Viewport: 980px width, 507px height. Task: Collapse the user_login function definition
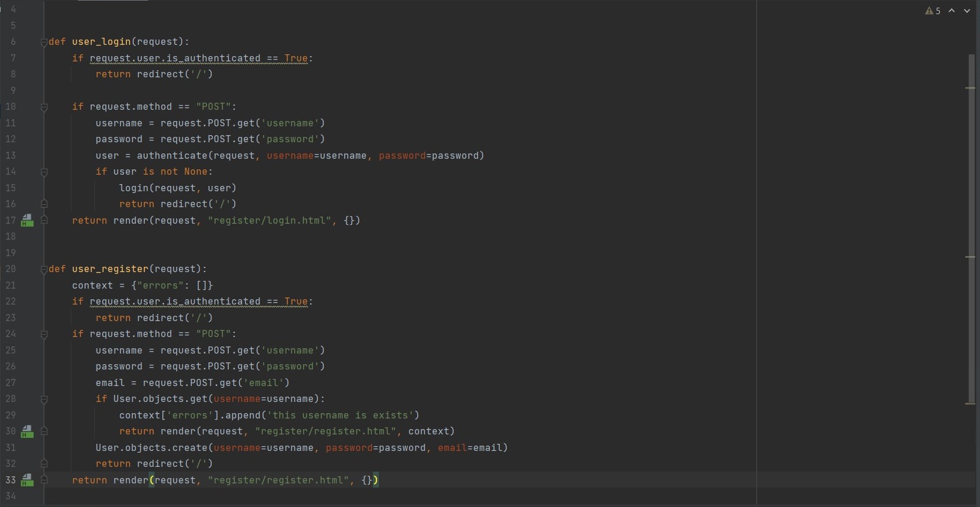[x=44, y=42]
